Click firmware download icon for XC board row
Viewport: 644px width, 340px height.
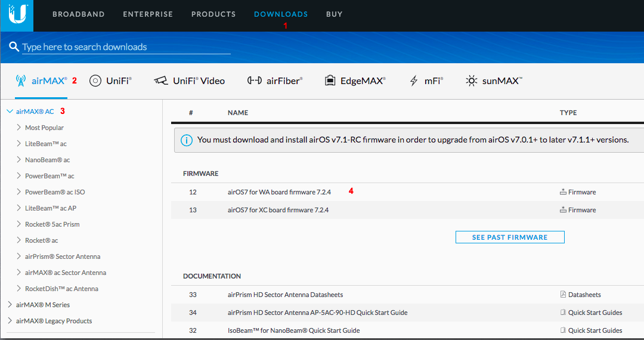click(x=563, y=210)
